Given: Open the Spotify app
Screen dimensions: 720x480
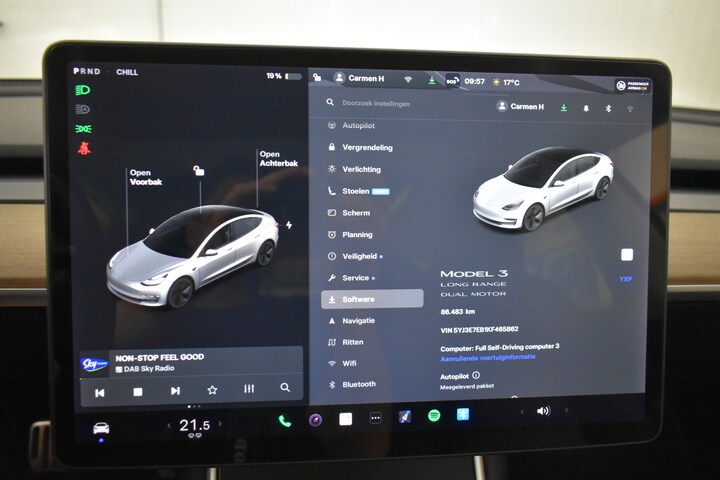Looking at the screenshot, I should [x=434, y=416].
